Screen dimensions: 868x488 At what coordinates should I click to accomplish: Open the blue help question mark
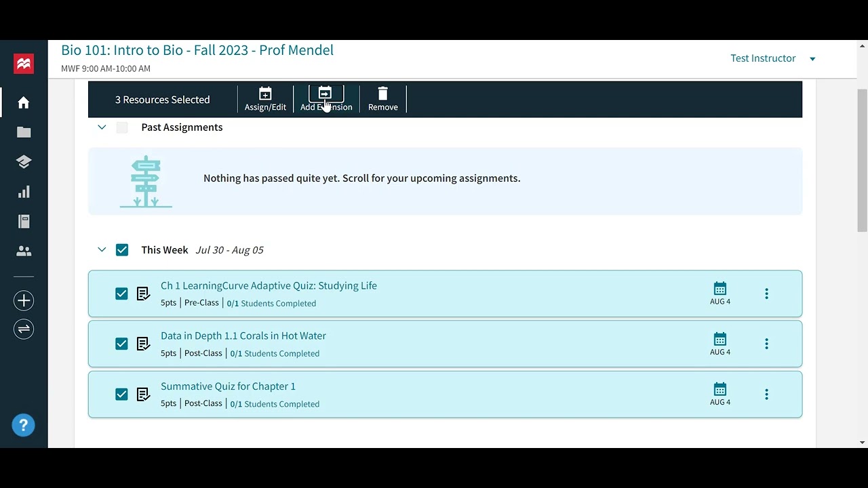pyautogui.click(x=23, y=425)
